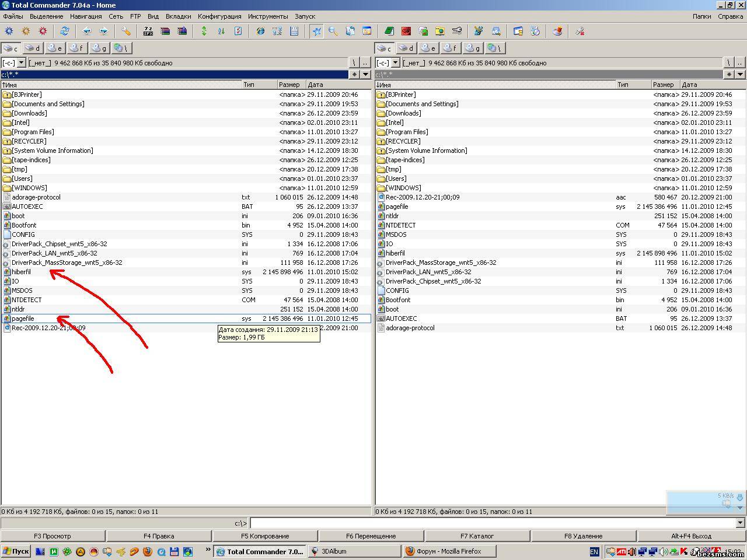Click the back arrow toolbar icon

87,31
